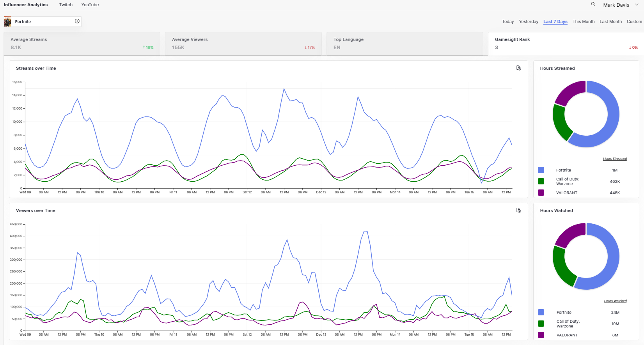Viewport: 644px width, 345px height.
Task: Click the 17% decrease indicator
Action: pyautogui.click(x=310, y=48)
